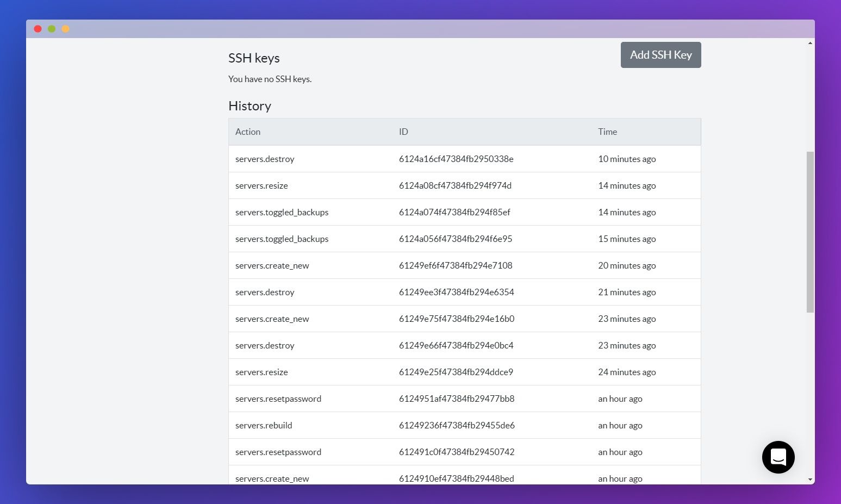The width and height of the screenshot is (841, 504).
Task: Select the Time column header
Action: coord(607,132)
